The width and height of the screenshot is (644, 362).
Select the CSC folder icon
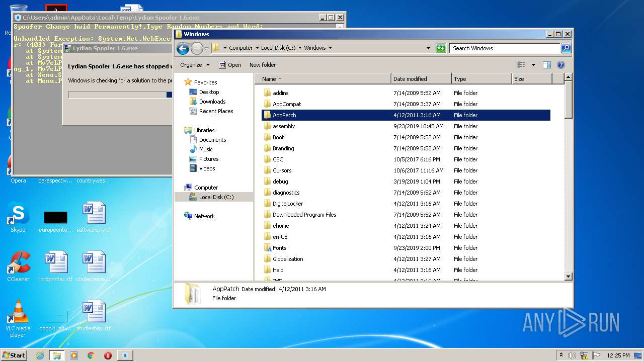[268, 159]
